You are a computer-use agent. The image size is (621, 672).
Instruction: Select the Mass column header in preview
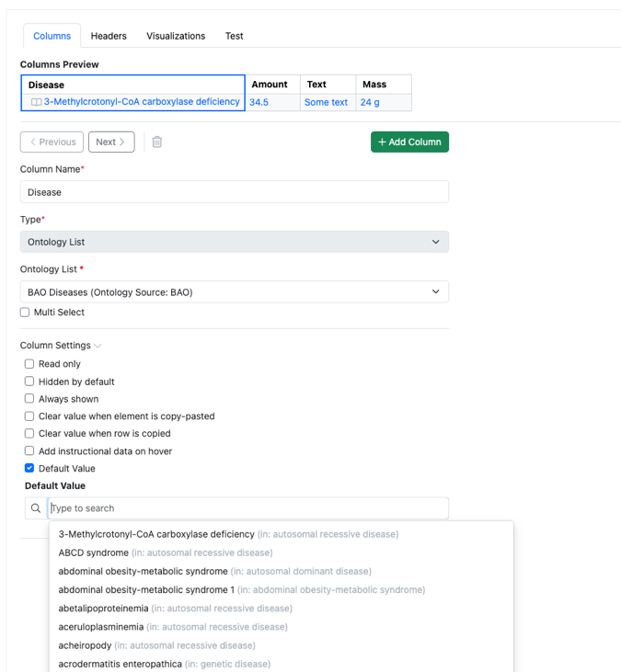(x=384, y=85)
